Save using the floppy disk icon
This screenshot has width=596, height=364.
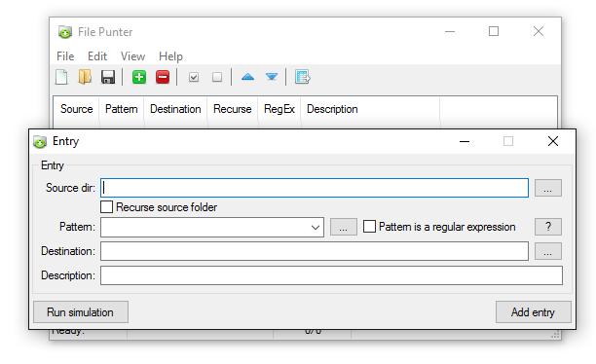[108, 77]
